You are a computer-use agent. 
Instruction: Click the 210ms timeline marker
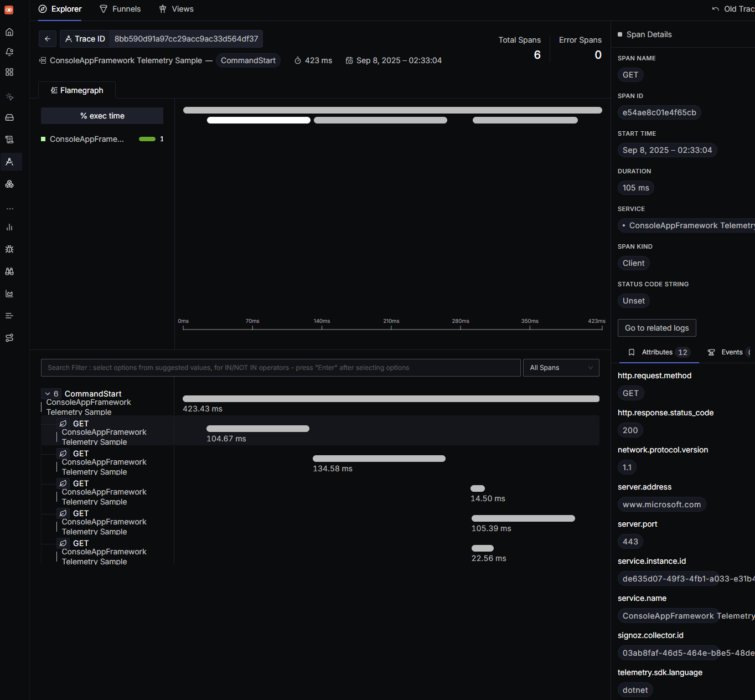(391, 321)
